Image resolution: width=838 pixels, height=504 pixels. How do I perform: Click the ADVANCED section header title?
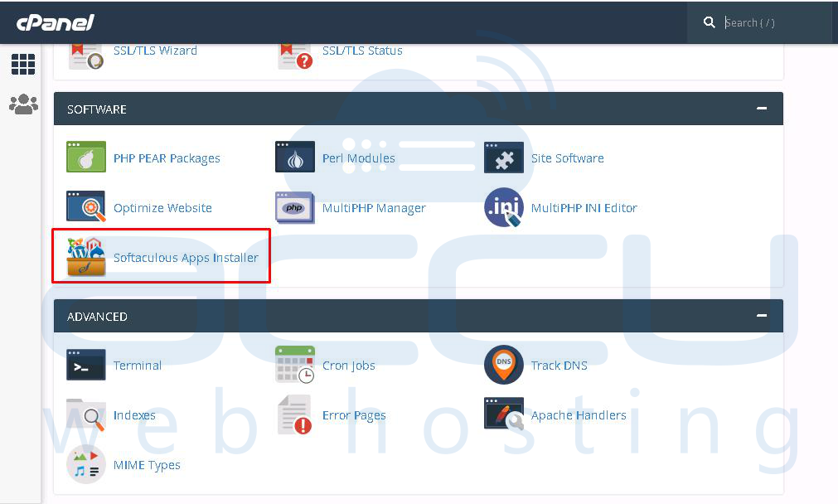[x=97, y=317]
